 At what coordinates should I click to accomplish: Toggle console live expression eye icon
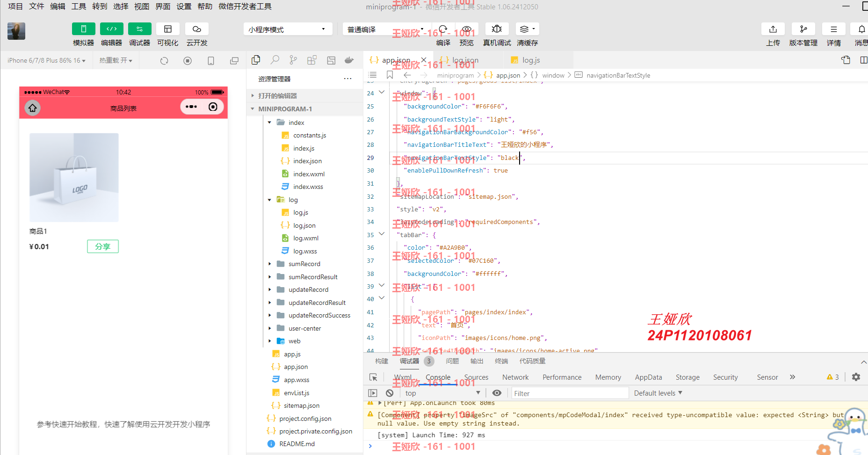(x=497, y=393)
